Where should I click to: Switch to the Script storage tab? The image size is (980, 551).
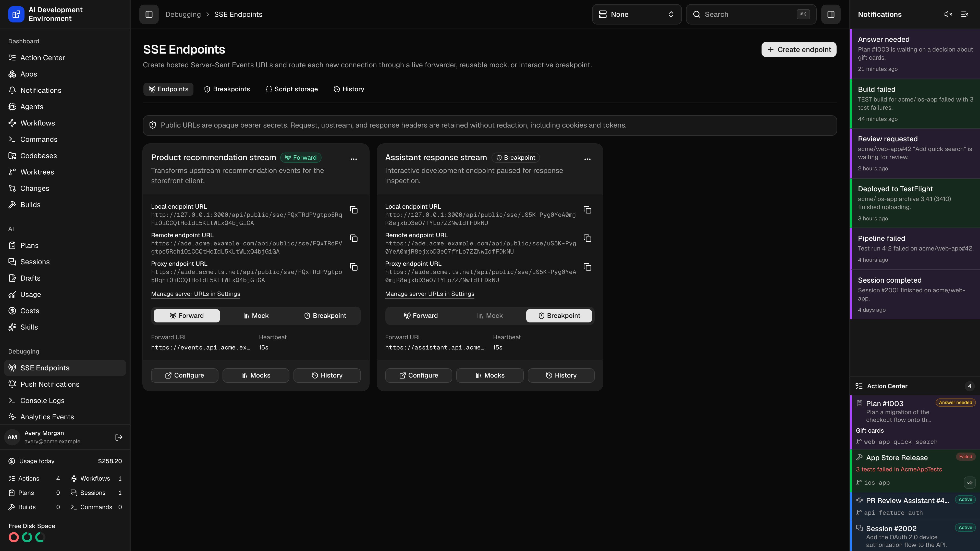click(x=291, y=89)
